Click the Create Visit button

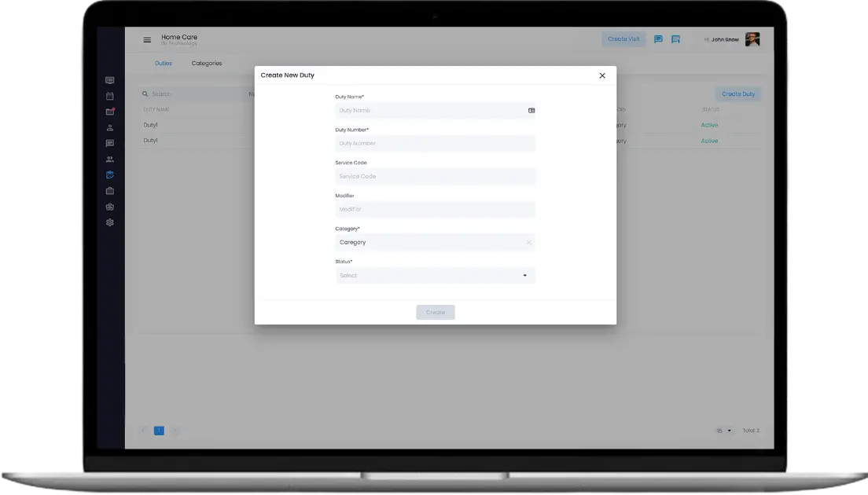pos(623,39)
